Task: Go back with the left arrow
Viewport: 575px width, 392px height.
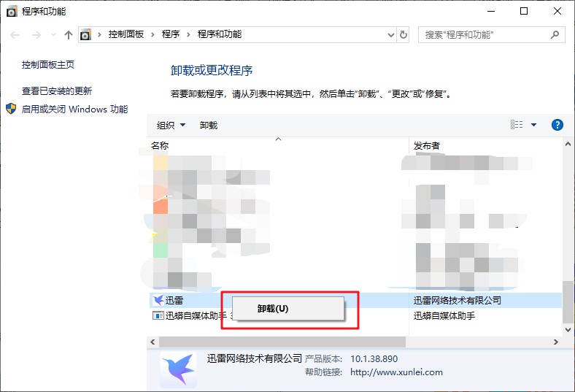Action: [15, 34]
